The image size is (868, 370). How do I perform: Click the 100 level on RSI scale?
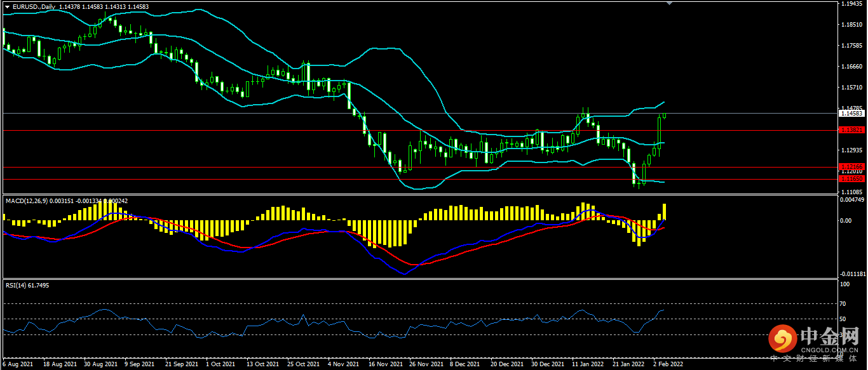point(844,285)
